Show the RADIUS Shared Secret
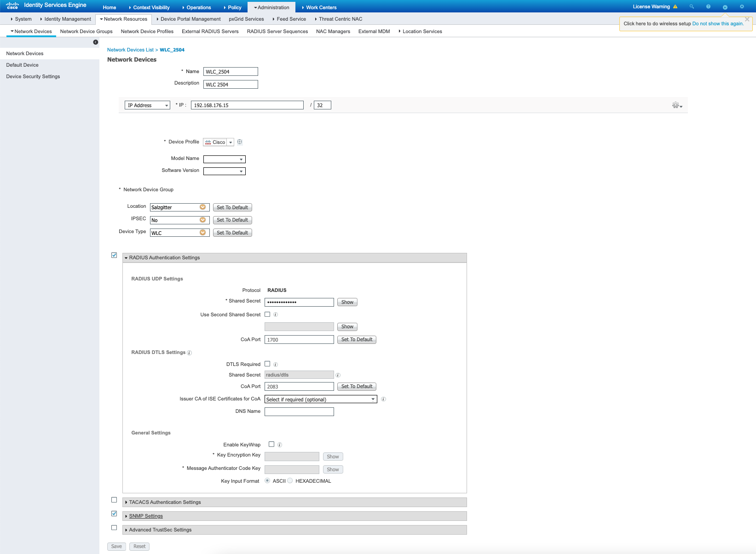The width and height of the screenshot is (756, 554). pos(347,303)
